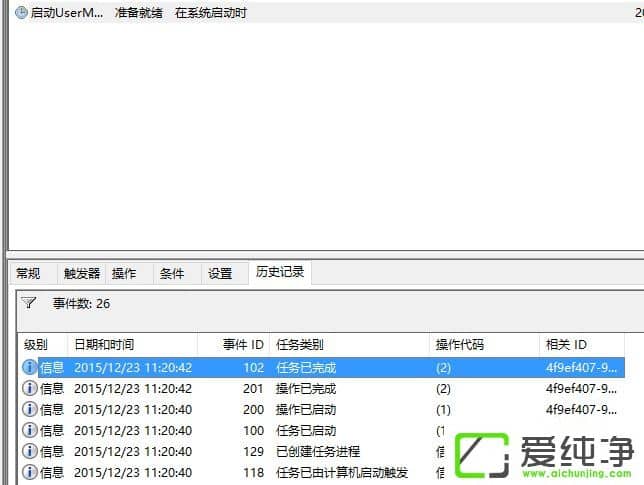Click event ID 102 cell

(x=253, y=367)
